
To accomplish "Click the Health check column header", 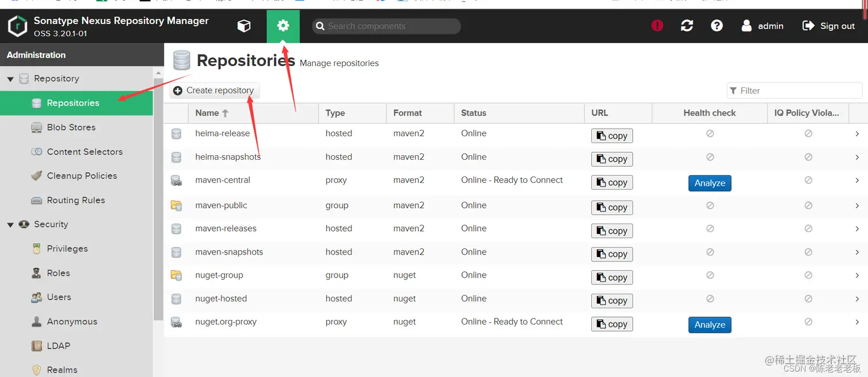I will pos(710,113).
